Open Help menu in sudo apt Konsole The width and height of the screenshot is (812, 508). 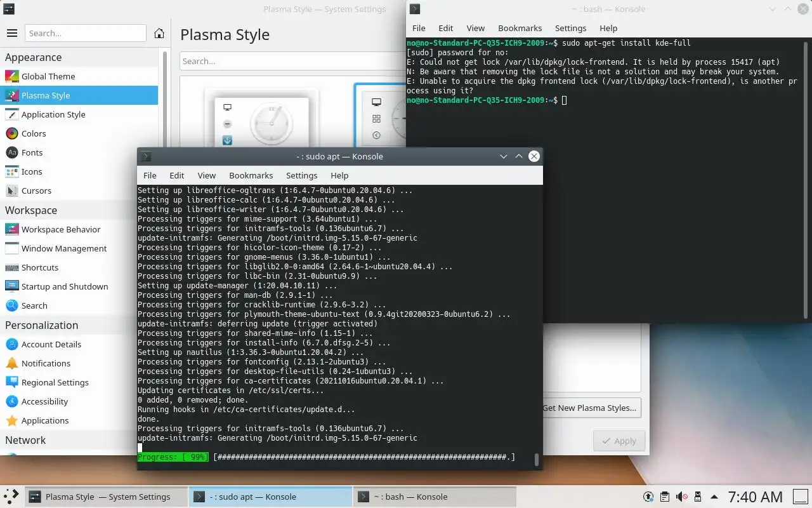tap(339, 175)
